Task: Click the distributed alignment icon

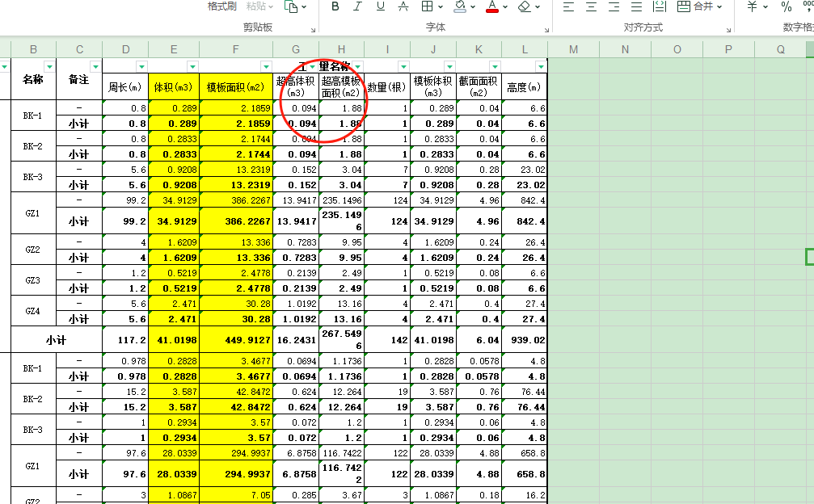Action: click(x=660, y=6)
